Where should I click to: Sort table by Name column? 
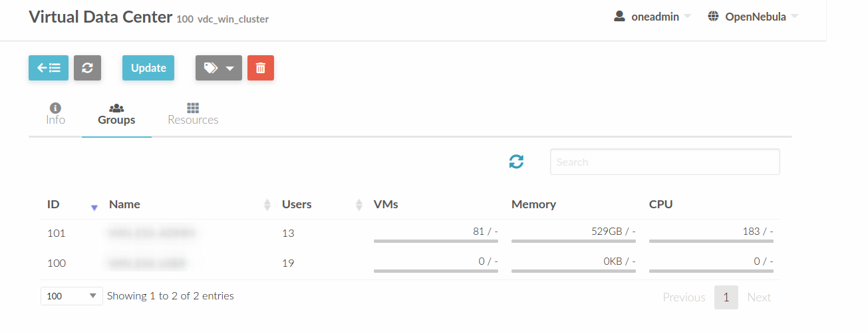(x=189, y=204)
